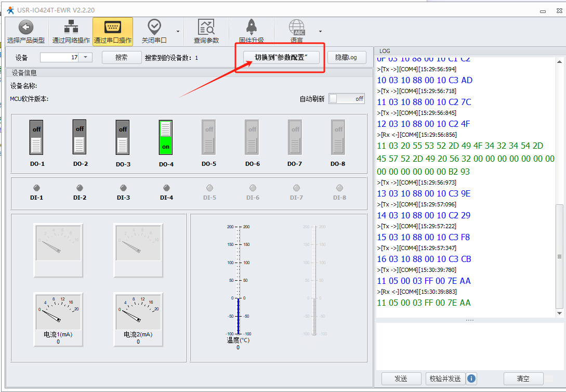Turn off the DO-4 switch
Image resolution: width=566 pixels, height=392 pixels.
tap(166, 137)
